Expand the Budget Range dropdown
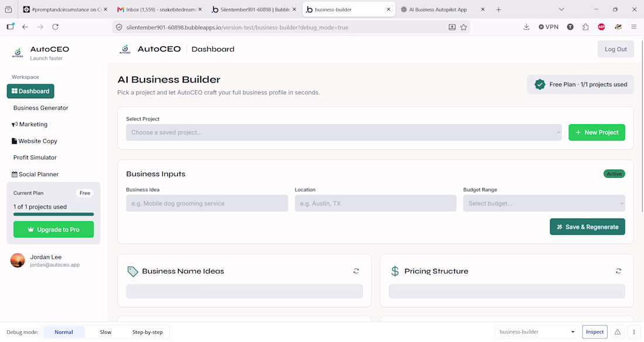This screenshot has width=644, height=342. [544, 203]
